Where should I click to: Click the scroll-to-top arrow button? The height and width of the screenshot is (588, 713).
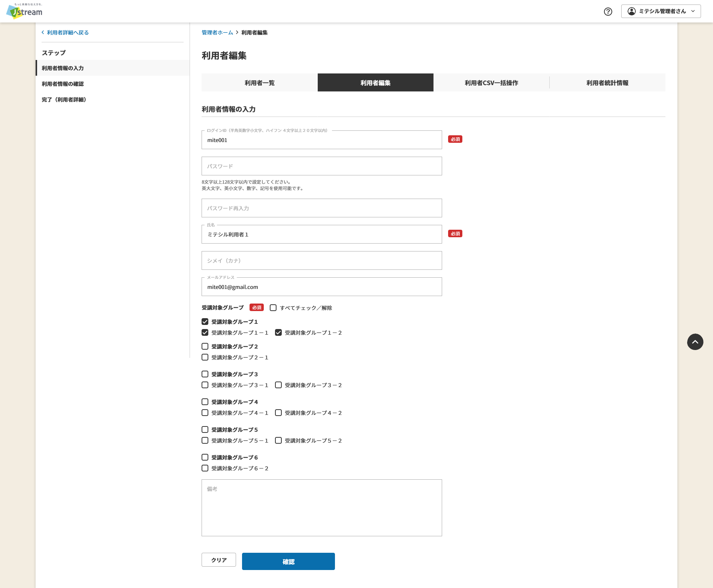click(x=695, y=342)
